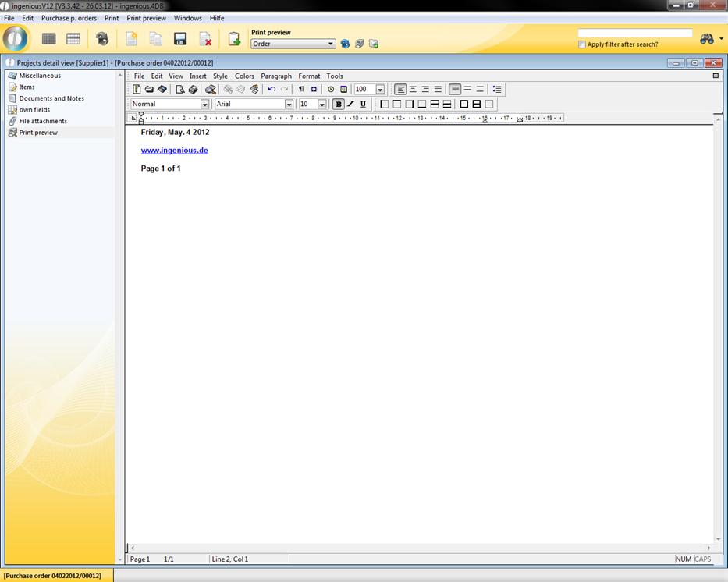Open the Normal paragraph style dropdown
The height and width of the screenshot is (582, 728).
pyautogui.click(x=205, y=105)
